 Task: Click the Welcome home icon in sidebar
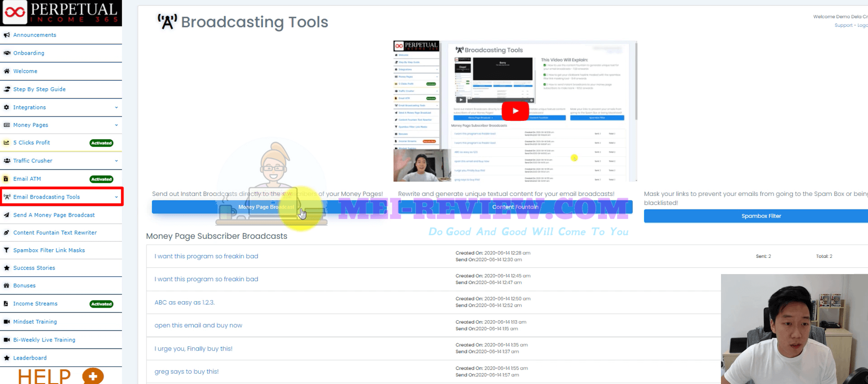[7, 71]
